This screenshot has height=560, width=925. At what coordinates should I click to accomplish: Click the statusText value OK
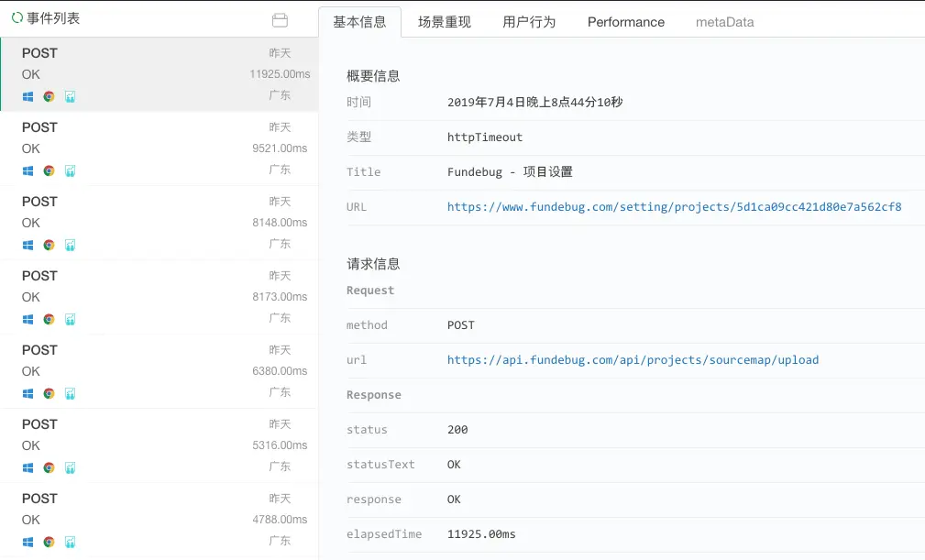[454, 465]
